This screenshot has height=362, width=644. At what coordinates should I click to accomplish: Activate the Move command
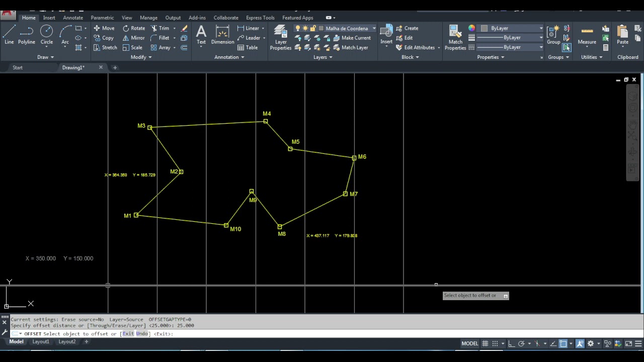[x=104, y=28]
